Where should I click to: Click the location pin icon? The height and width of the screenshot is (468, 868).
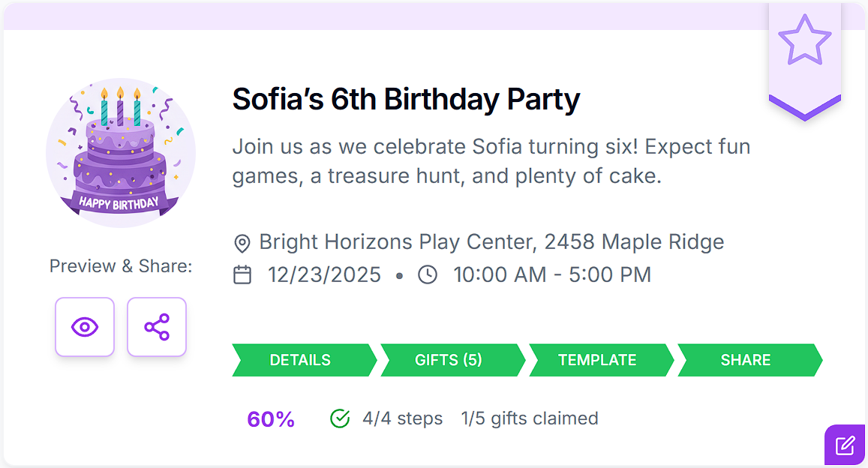pyautogui.click(x=242, y=243)
